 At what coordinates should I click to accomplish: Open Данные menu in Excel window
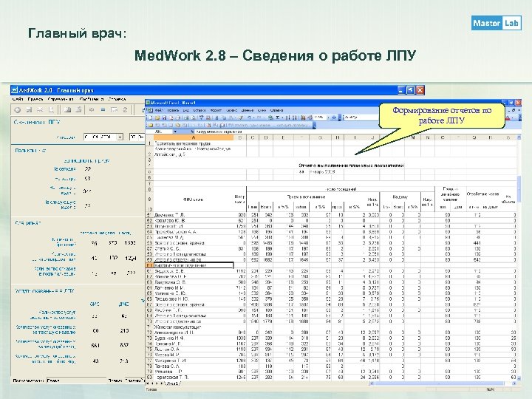click(x=248, y=110)
